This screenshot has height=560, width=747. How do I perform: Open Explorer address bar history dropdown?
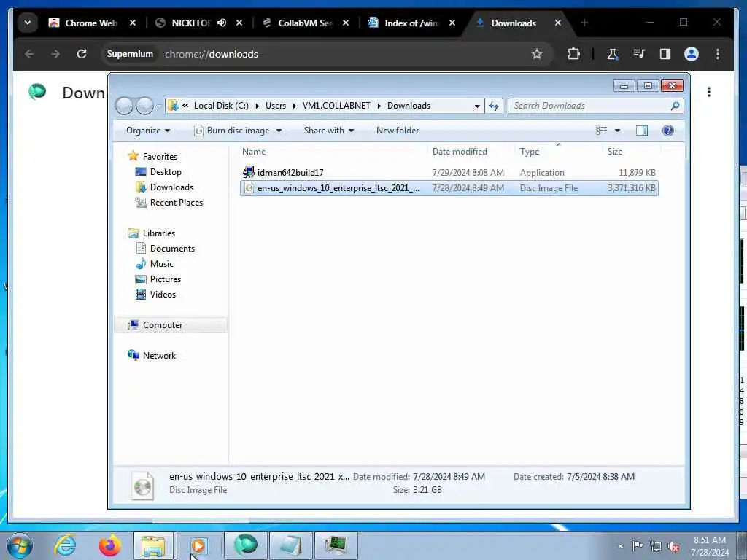coord(477,106)
